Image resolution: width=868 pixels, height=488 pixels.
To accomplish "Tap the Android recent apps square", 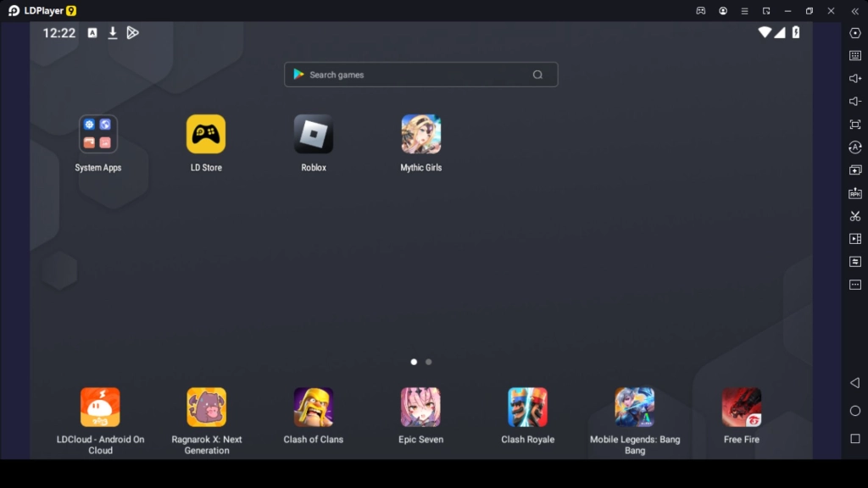I will pos(854,438).
